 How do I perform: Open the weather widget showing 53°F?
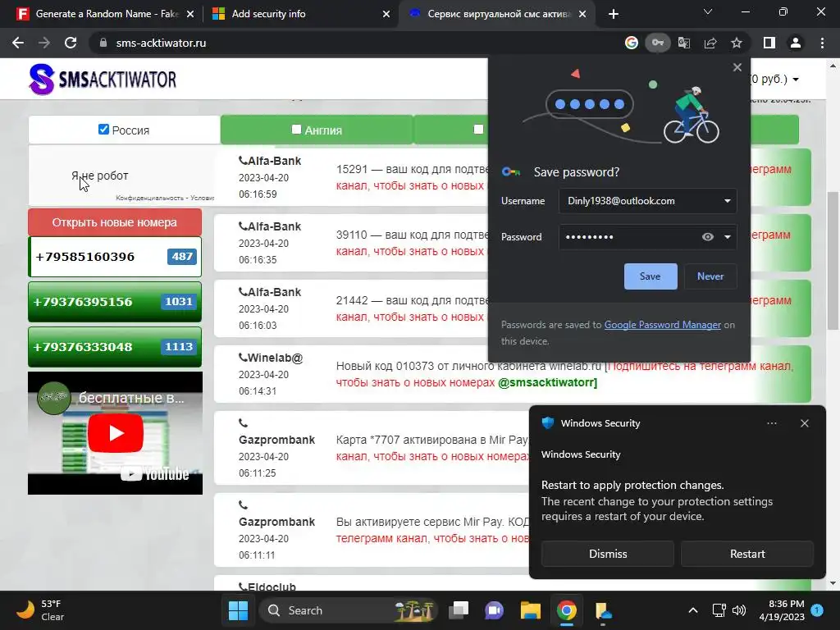click(40, 610)
